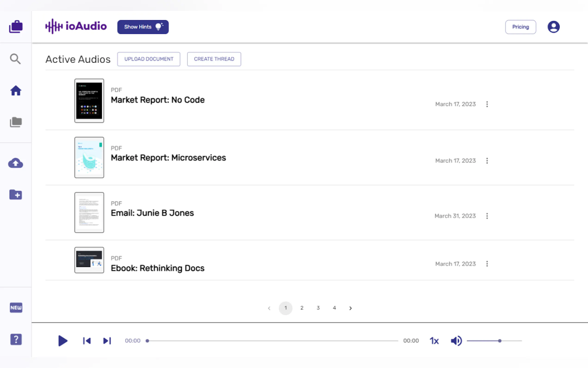Image resolution: width=588 pixels, height=368 pixels.
Task: Open the NEW features sidebar icon
Action: click(x=16, y=308)
